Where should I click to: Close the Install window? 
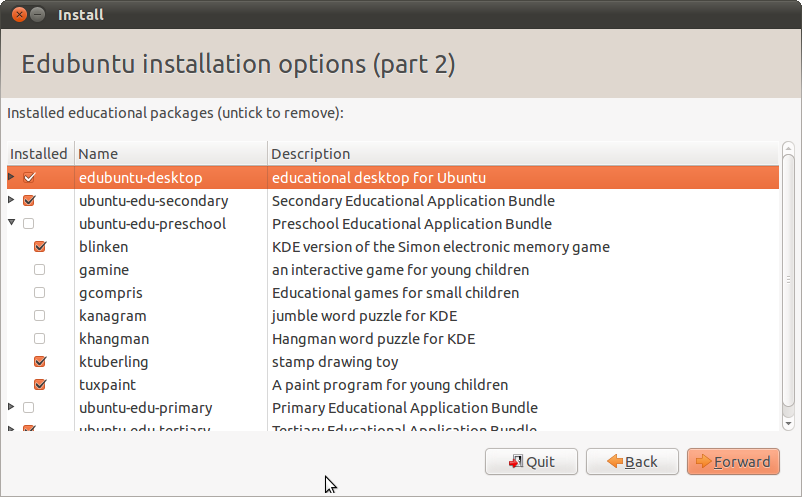[19, 14]
